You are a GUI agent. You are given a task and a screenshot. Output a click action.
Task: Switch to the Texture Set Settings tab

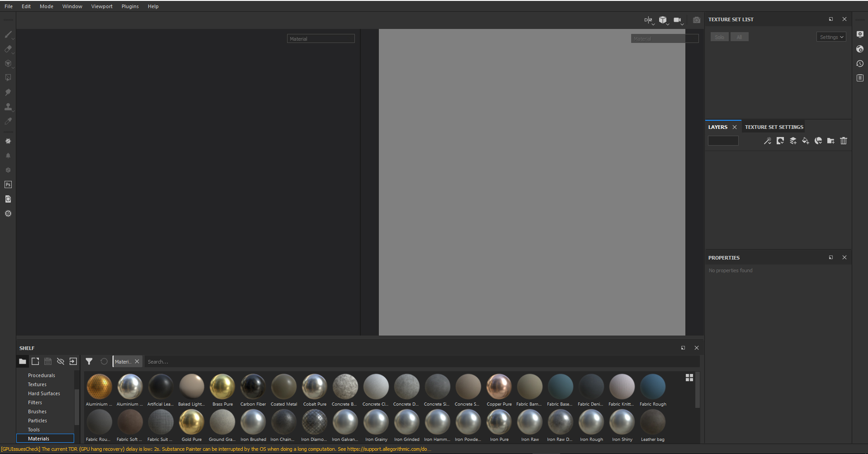pos(774,127)
